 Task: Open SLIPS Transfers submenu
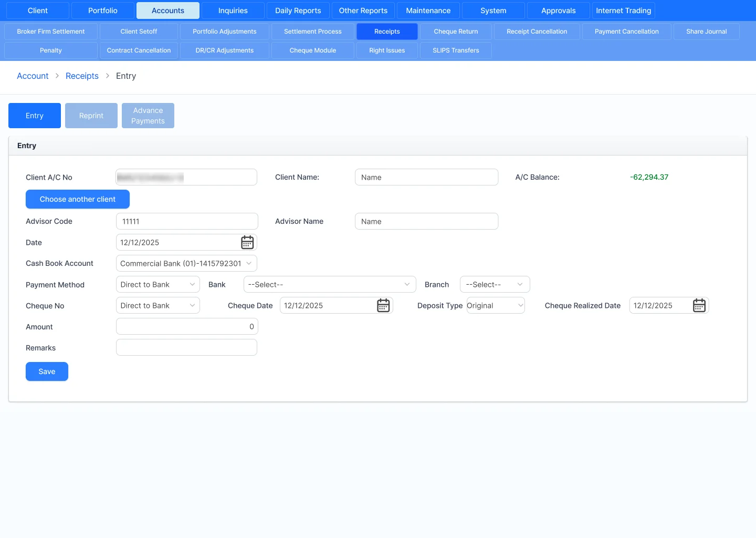[456, 50]
